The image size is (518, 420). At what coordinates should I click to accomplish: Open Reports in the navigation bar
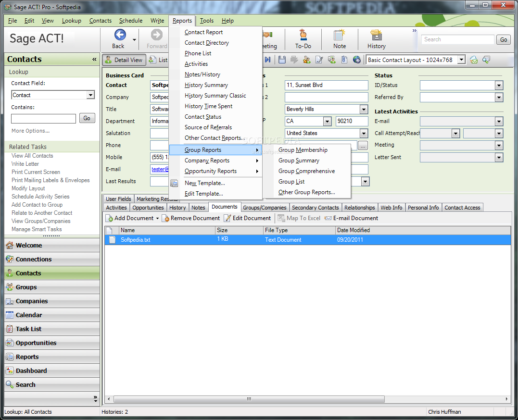click(x=52, y=357)
